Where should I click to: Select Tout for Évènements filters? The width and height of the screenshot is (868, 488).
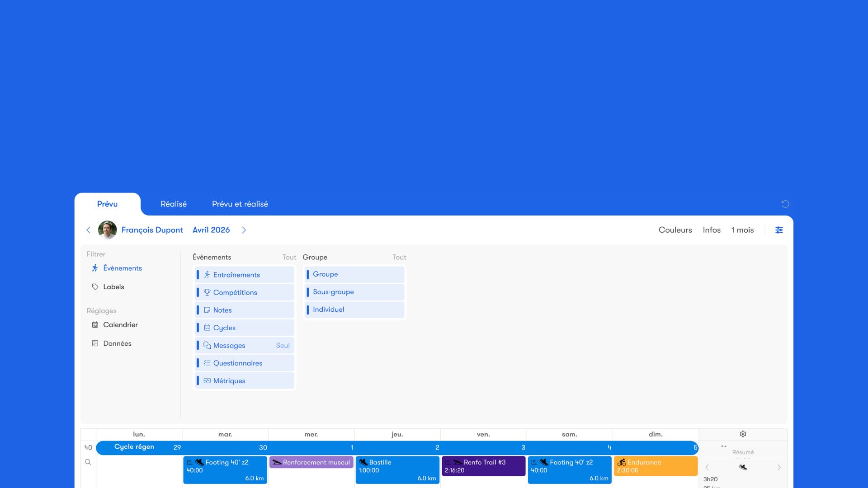(289, 257)
